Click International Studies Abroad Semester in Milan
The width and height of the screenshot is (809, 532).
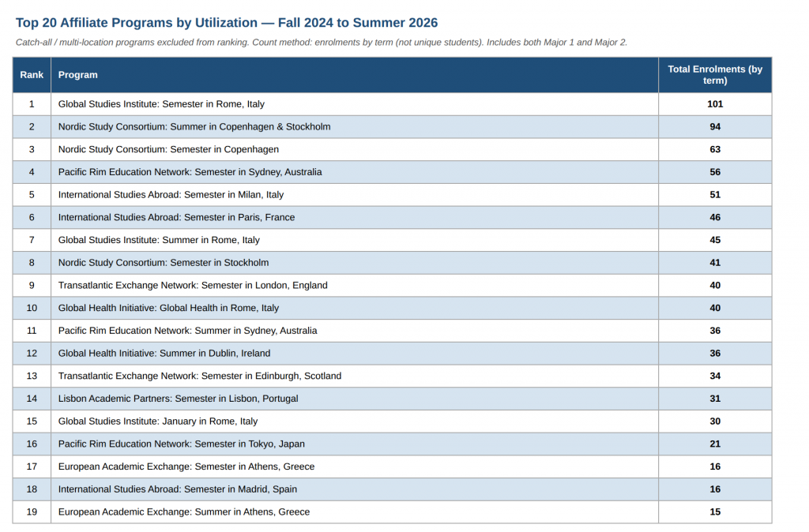coord(171,195)
